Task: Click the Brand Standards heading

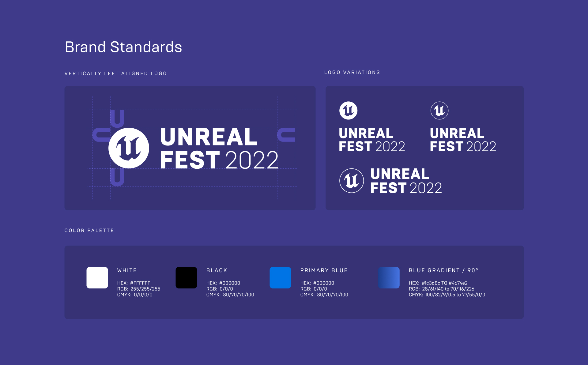Action: click(123, 47)
